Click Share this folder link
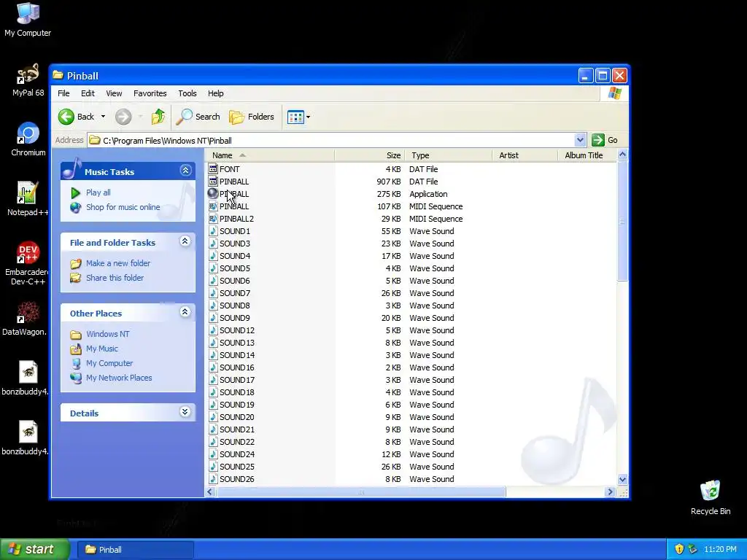747x560 pixels. [115, 278]
